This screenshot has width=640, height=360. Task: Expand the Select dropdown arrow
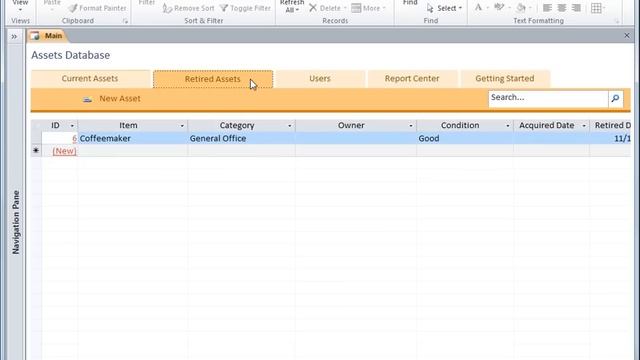coord(460,8)
